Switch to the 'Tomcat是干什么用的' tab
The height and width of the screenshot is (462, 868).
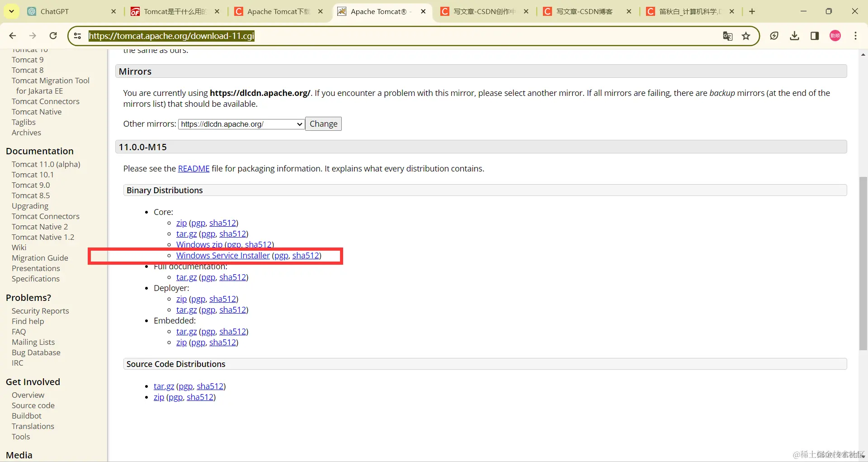[174, 11]
